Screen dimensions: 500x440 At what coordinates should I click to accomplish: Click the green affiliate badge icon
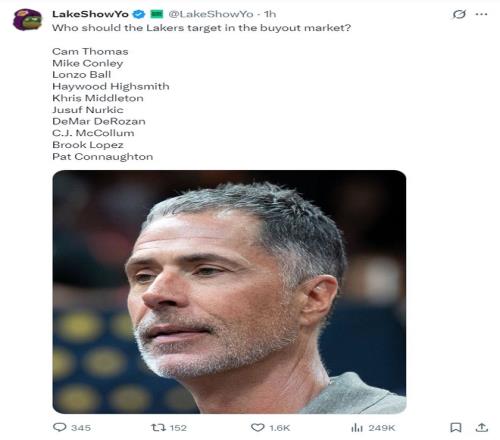pyautogui.click(x=157, y=14)
